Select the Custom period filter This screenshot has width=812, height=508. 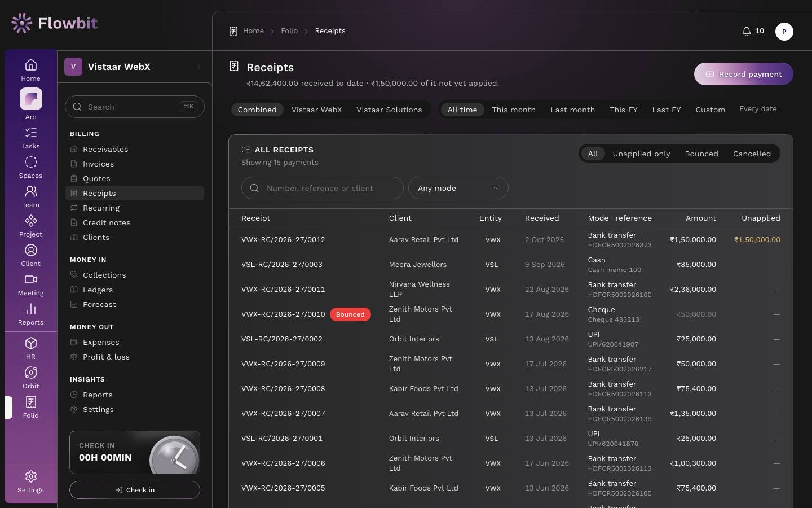[710, 110]
